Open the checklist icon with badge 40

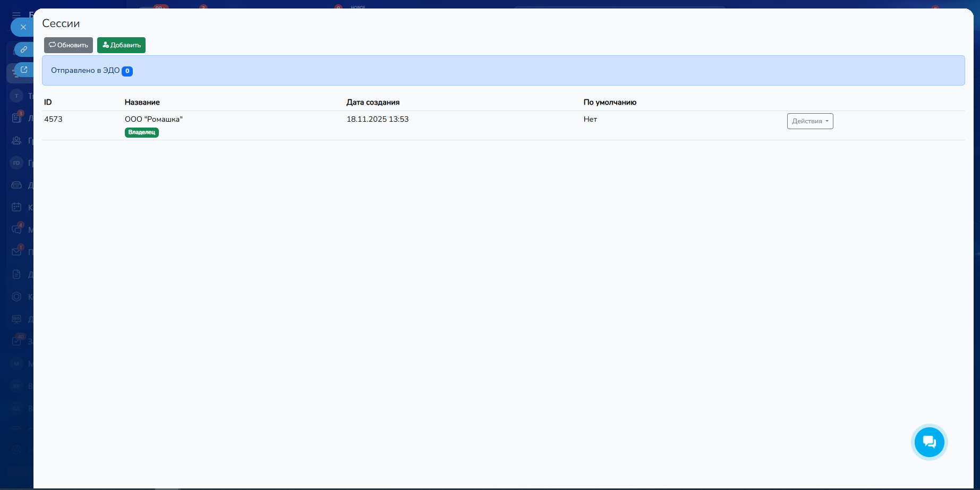[x=17, y=341]
